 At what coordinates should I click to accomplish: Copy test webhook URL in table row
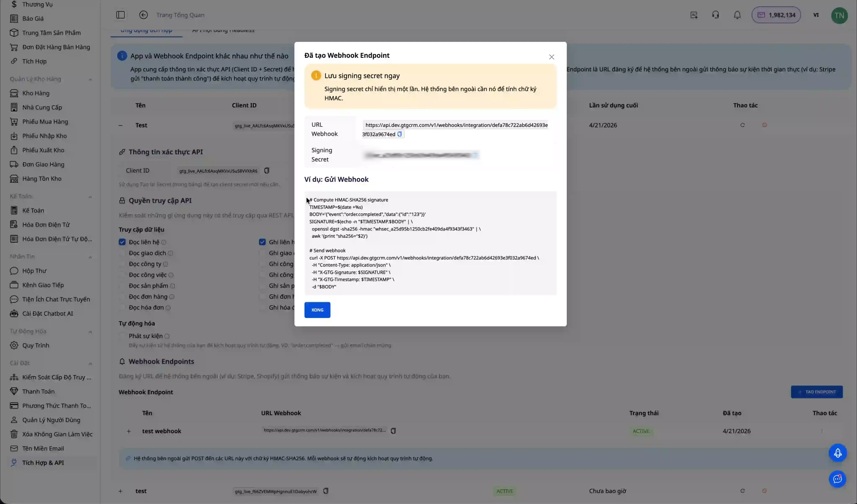point(393,431)
